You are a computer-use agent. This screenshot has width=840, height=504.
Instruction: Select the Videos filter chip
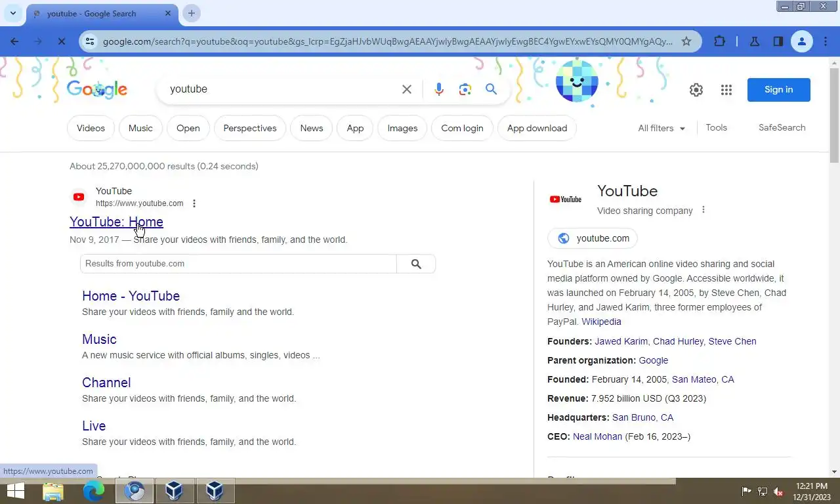tap(91, 128)
